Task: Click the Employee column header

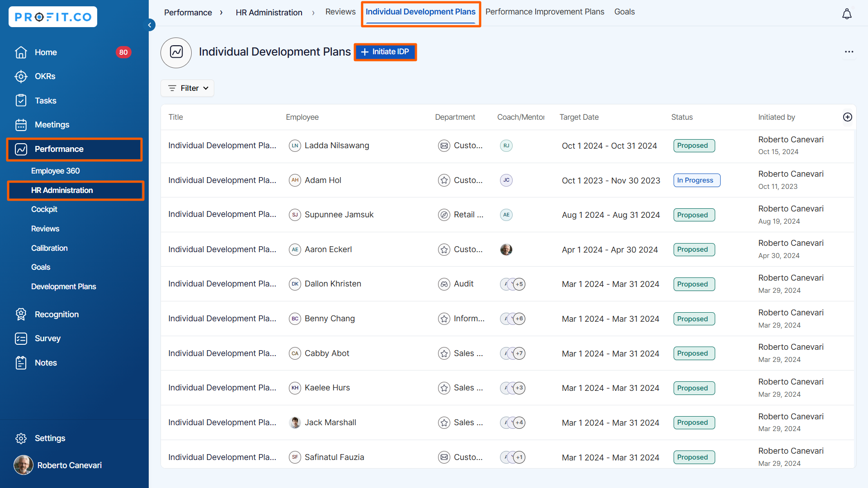Action: click(x=302, y=117)
